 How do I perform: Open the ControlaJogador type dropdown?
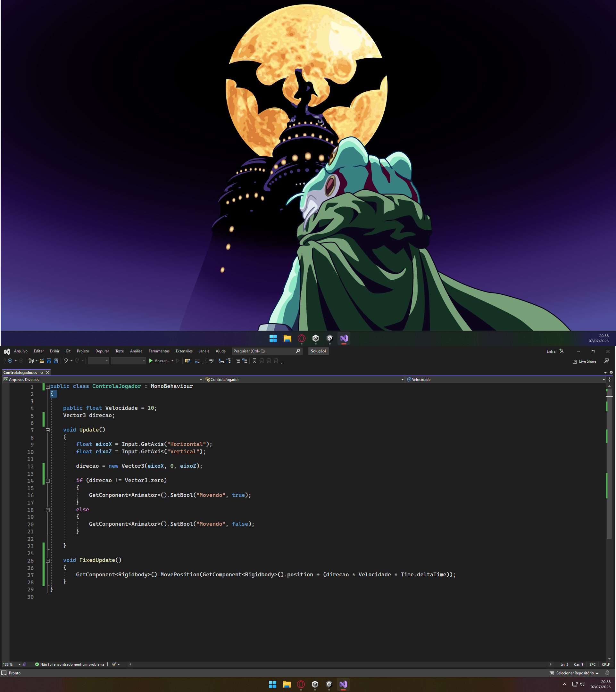[304, 380]
